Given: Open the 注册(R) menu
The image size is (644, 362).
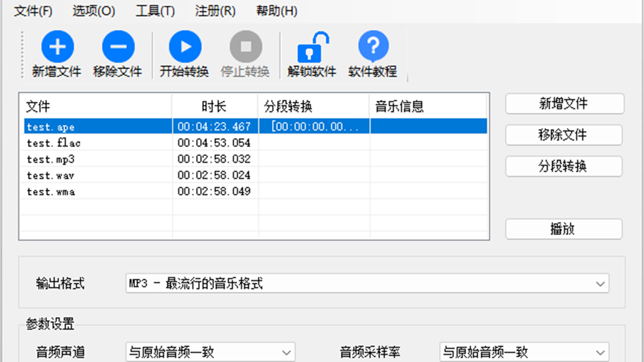Looking at the screenshot, I should pos(215,11).
